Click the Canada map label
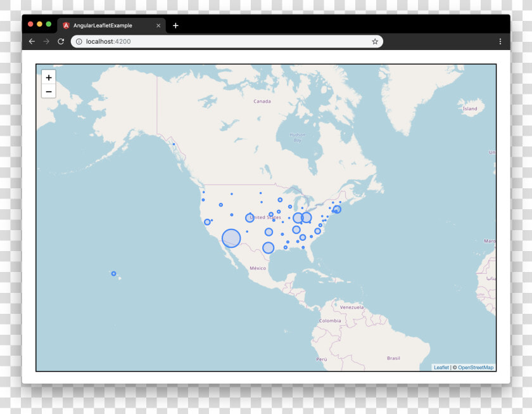 (262, 101)
